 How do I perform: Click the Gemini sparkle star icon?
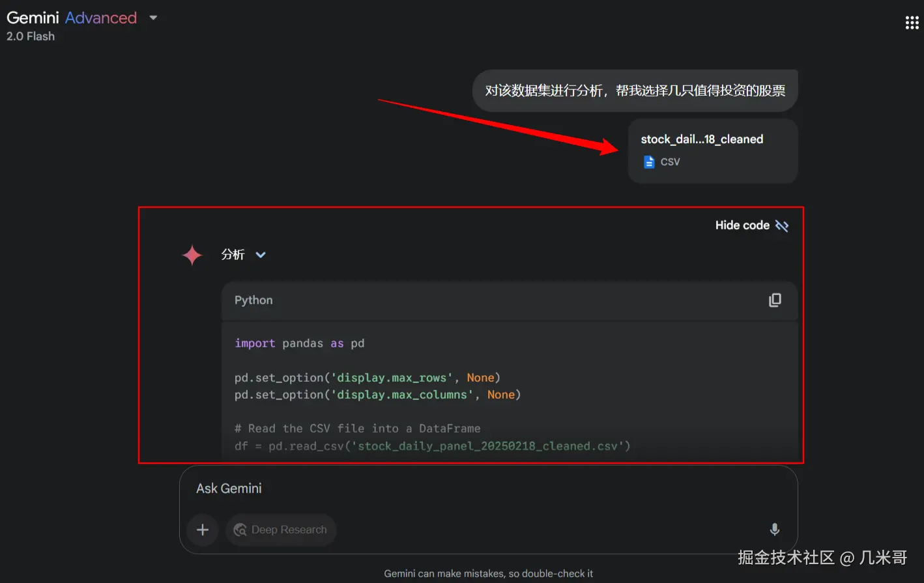click(192, 255)
